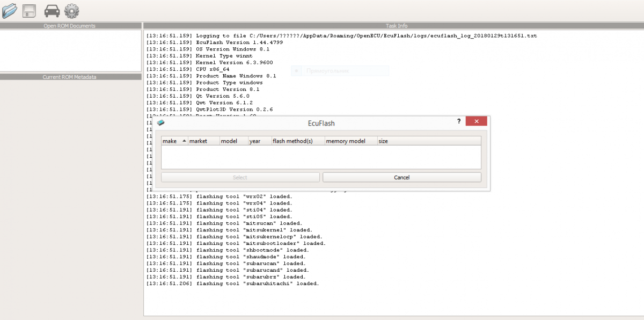Image resolution: width=644 pixels, height=320 pixels.
Task: Click log line flashing tool "subarucand" loaded
Action: tap(228, 270)
